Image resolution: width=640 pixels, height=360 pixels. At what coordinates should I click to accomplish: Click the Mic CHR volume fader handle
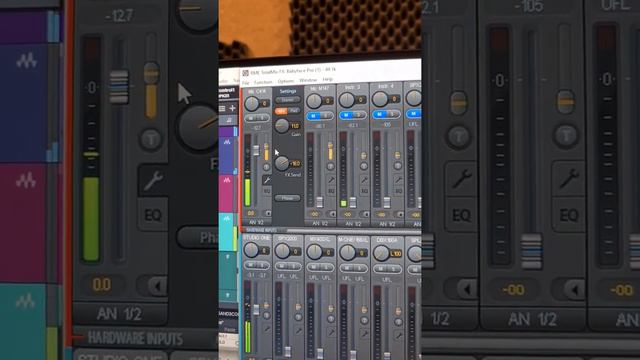(256, 150)
